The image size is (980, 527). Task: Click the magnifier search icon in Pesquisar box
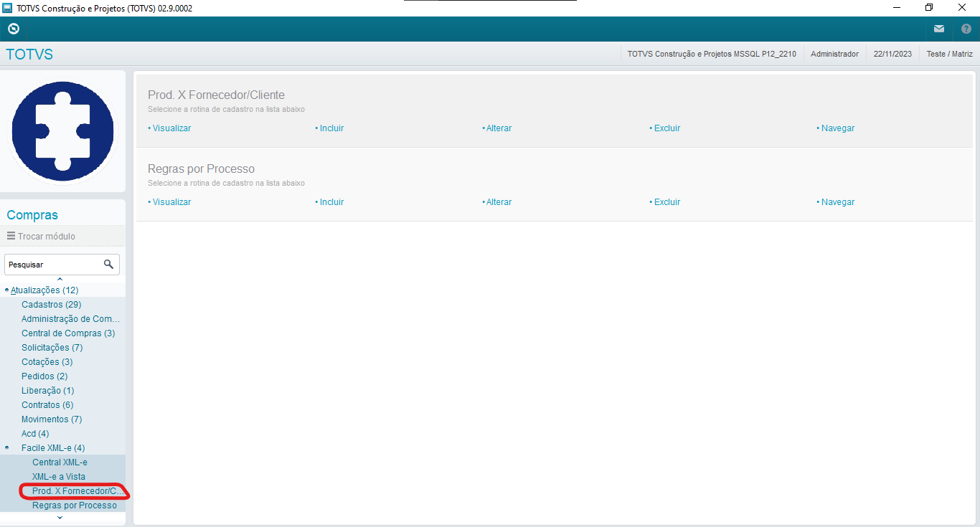(108, 264)
